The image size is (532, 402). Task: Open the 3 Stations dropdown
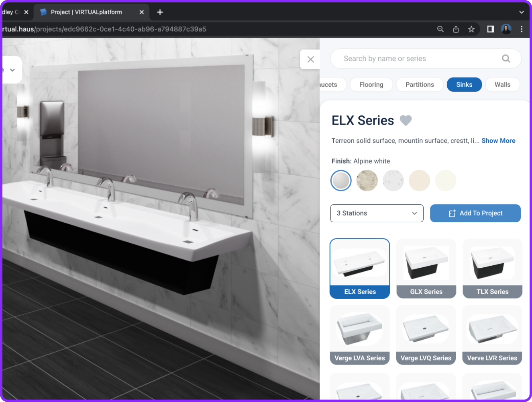(x=377, y=213)
